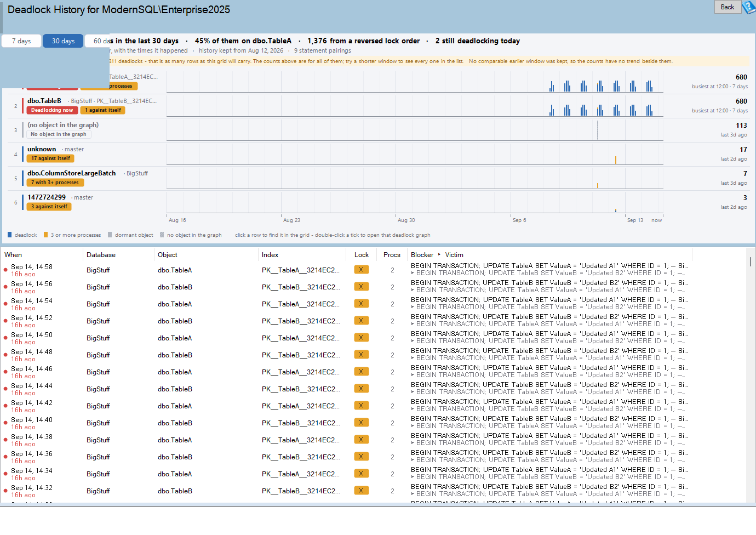Click the Lock column header

362,255
